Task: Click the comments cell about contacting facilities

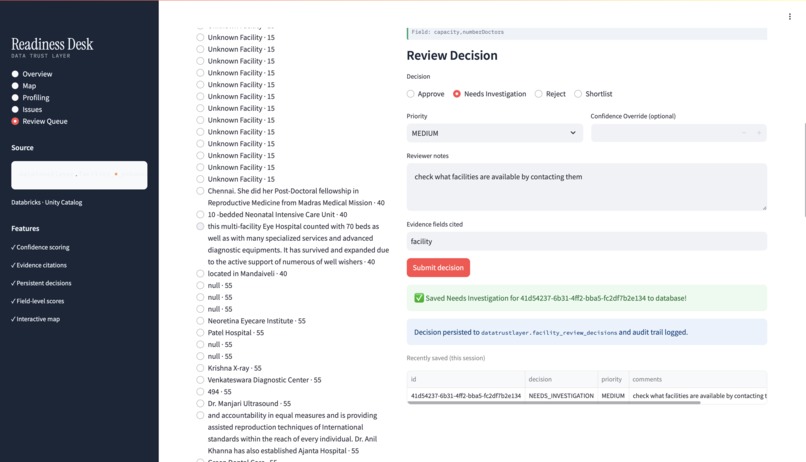Action: point(698,396)
